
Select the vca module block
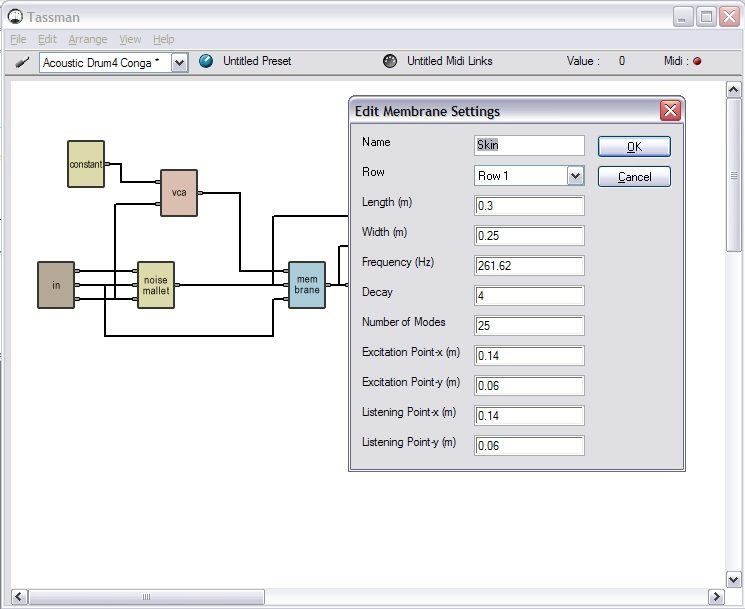coord(179,192)
